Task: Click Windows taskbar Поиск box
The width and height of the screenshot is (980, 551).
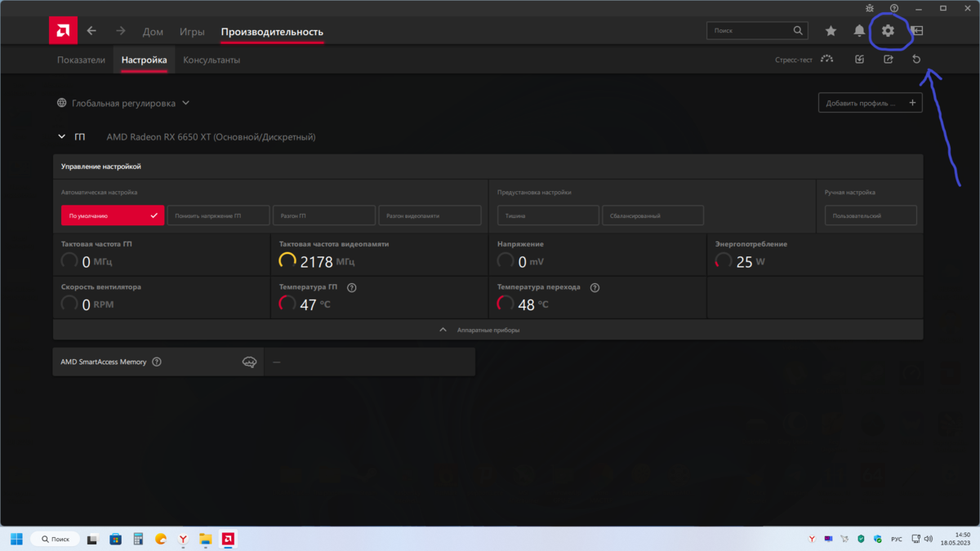Action: point(55,539)
